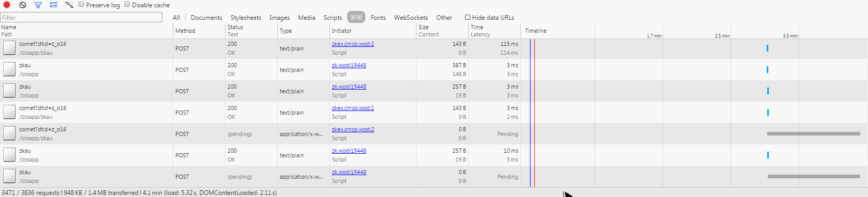The image size is (868, 197).
Task: Click the waterfall overview toolbar icon
Action: coord(69,5)
